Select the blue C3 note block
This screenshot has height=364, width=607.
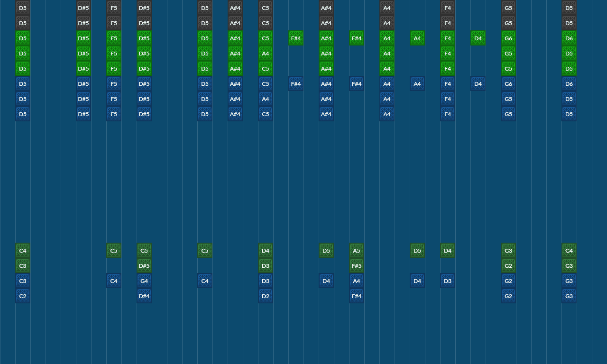tap(23, 281)
